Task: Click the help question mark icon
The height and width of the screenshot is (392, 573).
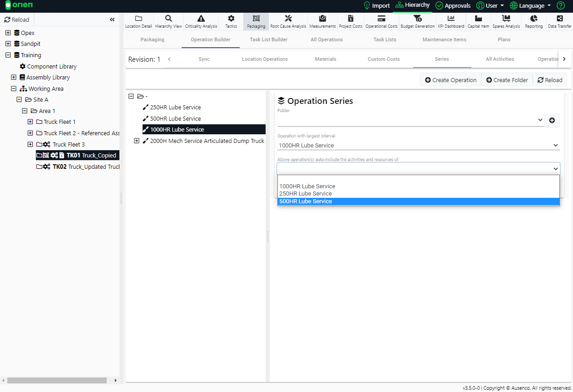Action: coord(561,5)
